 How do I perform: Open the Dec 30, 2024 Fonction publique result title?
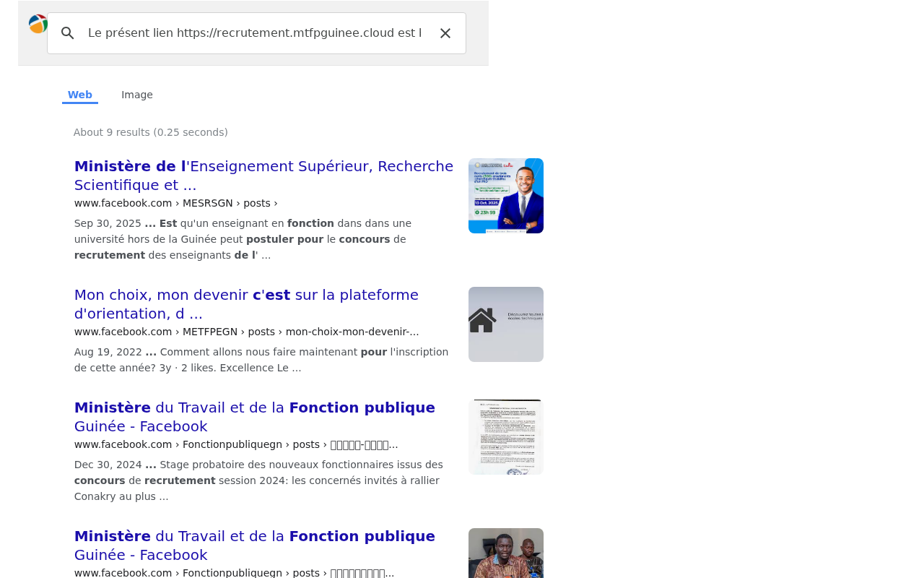tap(255, 417)
